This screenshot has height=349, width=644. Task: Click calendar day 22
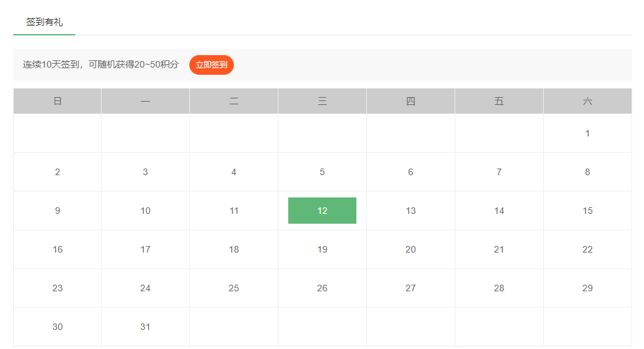click(587, 249)
